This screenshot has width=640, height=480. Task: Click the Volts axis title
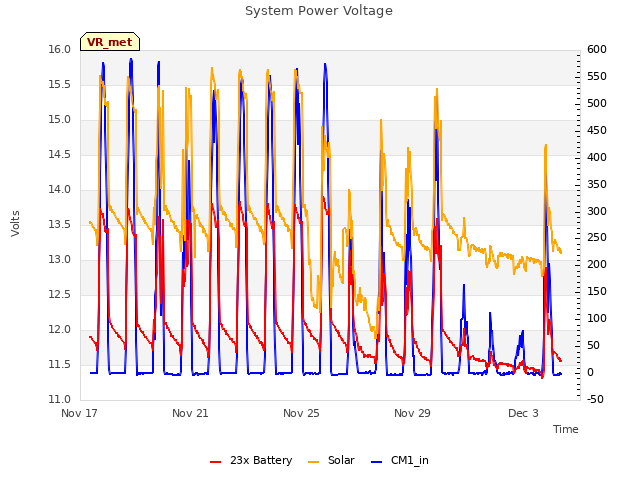point(15,223)
